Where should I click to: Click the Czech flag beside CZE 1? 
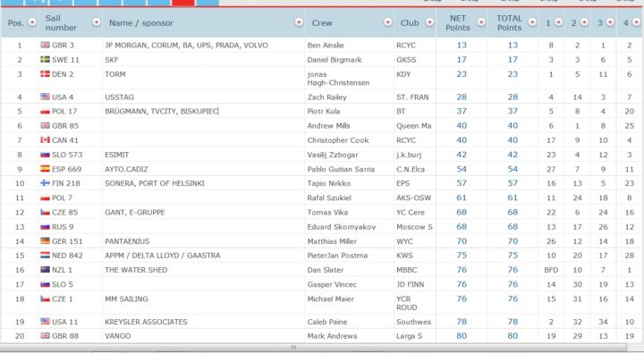46,298
